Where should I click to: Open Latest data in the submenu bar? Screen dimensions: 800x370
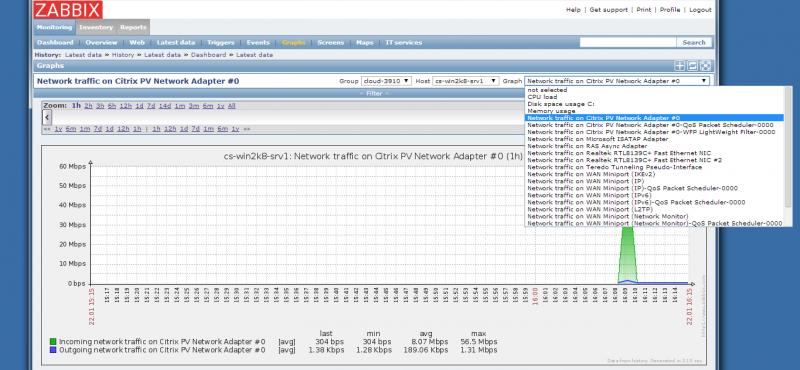click(x=176, y=43)
